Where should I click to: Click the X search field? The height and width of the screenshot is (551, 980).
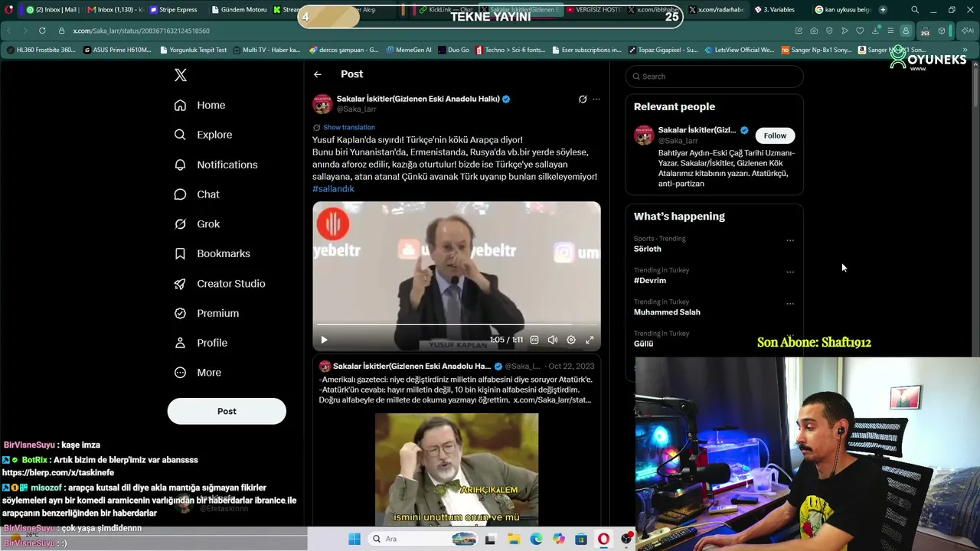tap(714, 77)
